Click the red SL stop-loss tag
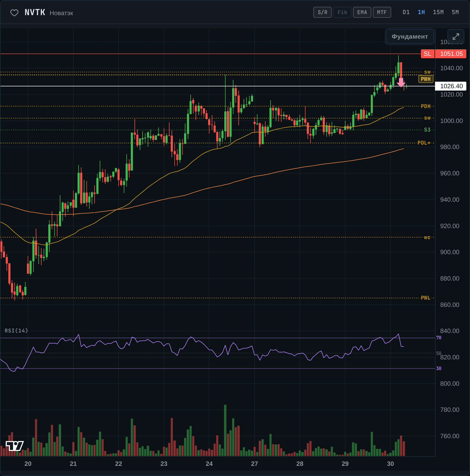The height and width of the screenshot is (476, 470). point(427,54)
